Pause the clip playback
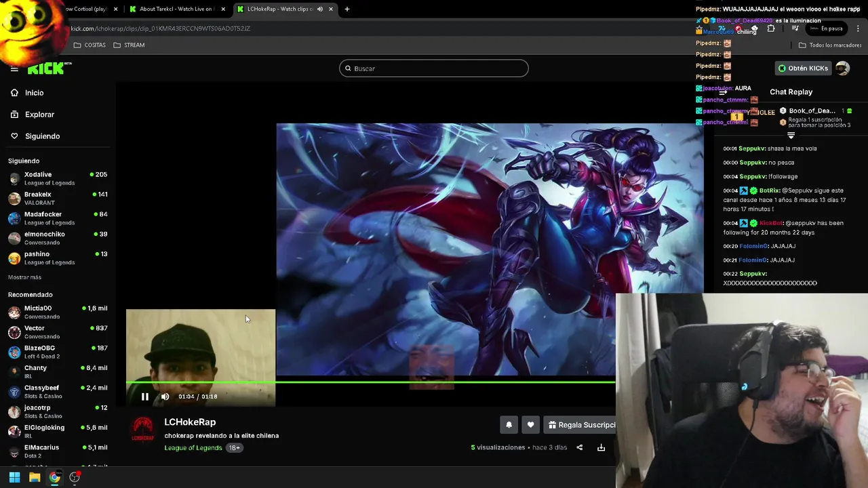The image size is (868, 488). [144, 396]
